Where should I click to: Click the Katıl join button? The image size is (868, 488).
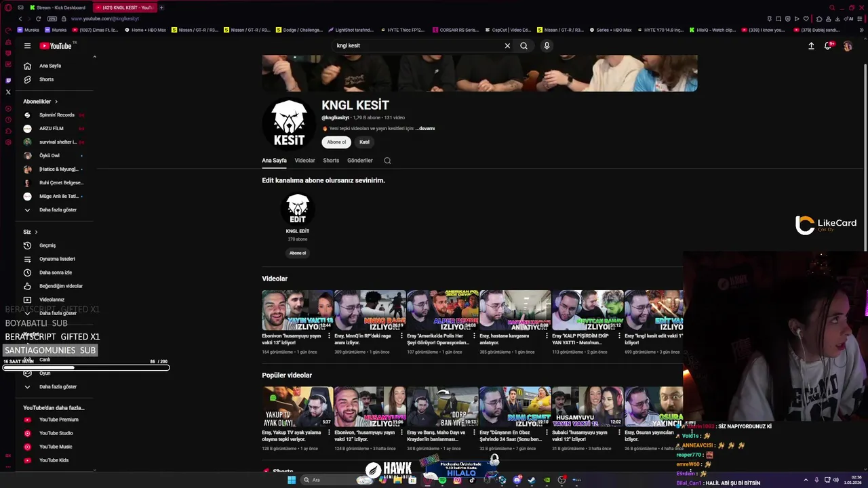364,142
